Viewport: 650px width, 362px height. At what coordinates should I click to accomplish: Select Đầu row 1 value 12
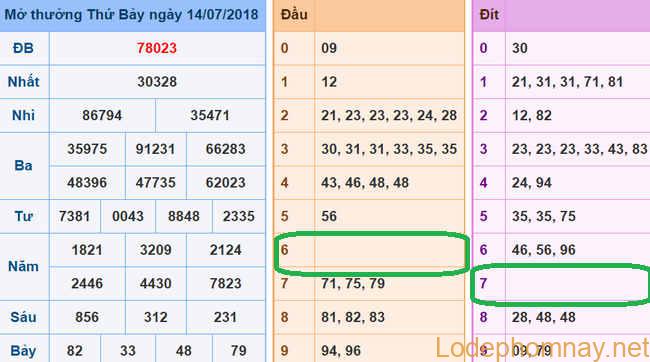(x=329, y=82)
